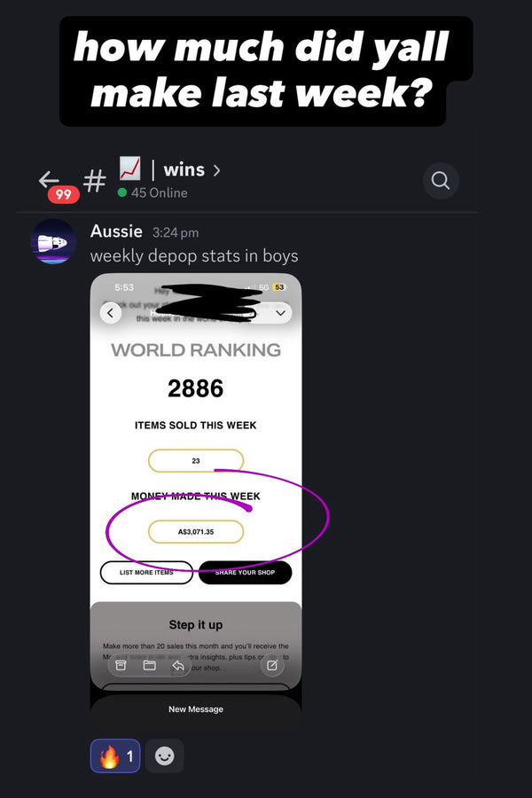Expand the email header down chevron
Image resolution: width=532 pixels, height=798 pixels.
point(280,313)
